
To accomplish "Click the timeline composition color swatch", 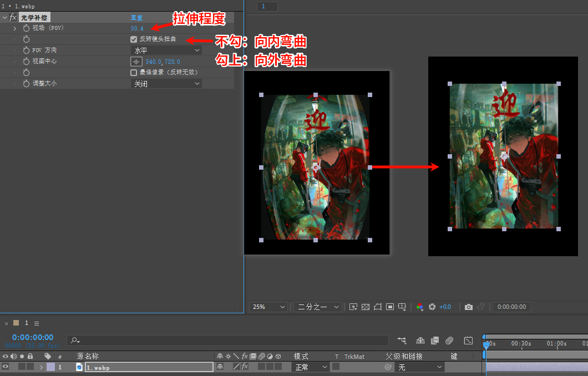I will point(16,323).
